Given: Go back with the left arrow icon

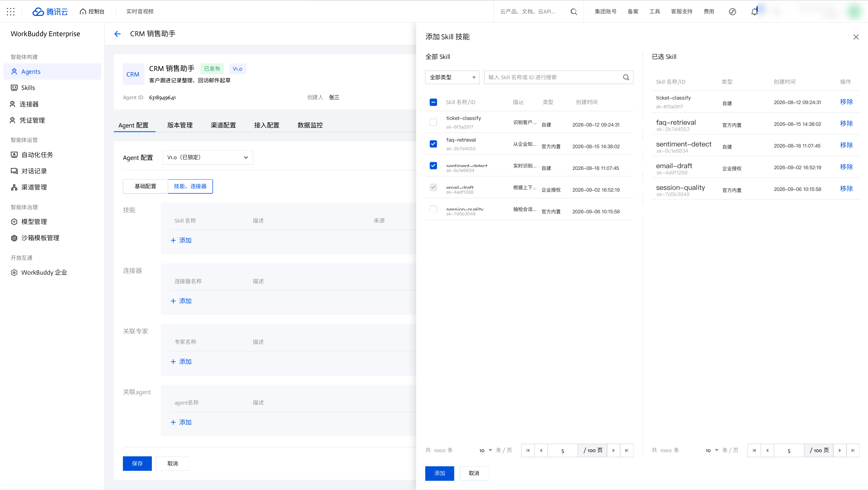Looking at the screenshot, I should click(117, 34).
